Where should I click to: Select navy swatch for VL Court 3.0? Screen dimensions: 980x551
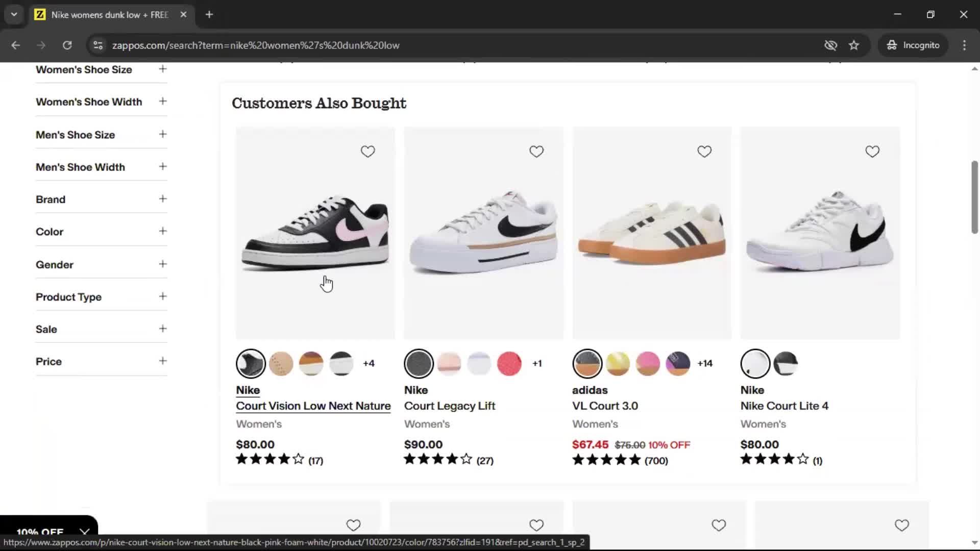point(678,364)
